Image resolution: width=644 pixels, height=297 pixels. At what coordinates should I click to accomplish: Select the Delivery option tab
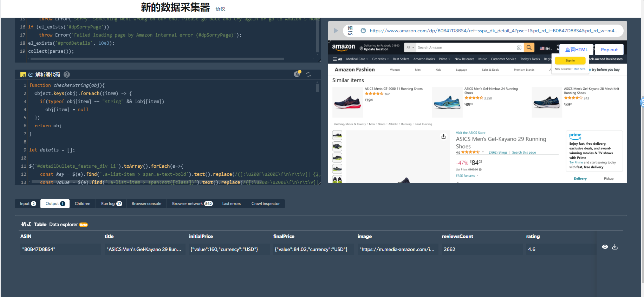[x=580, y=179]
